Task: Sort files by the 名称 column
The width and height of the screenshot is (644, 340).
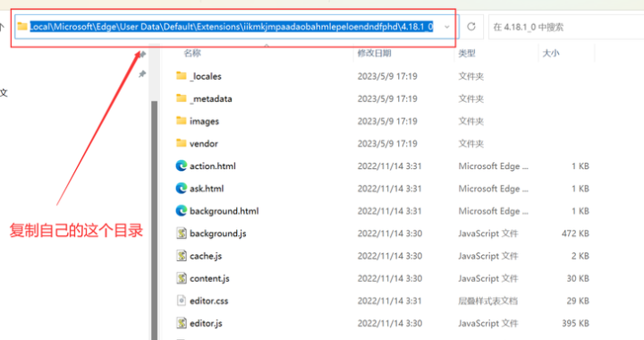Action: pyautogui.click(x=192, y=53)
